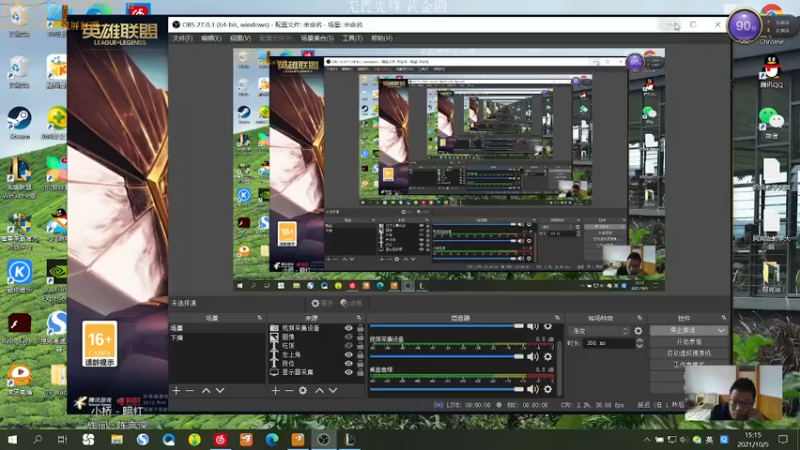Viewport: 800px width, 450px height.
Task: Open 编辑(E) menu
Action: point(211,38)
